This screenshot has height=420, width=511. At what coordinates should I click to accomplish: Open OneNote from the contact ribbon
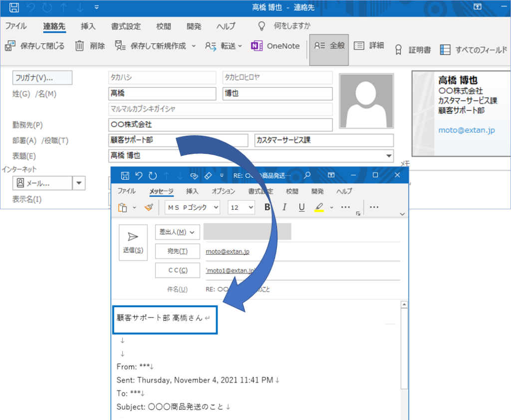(276, 45)
